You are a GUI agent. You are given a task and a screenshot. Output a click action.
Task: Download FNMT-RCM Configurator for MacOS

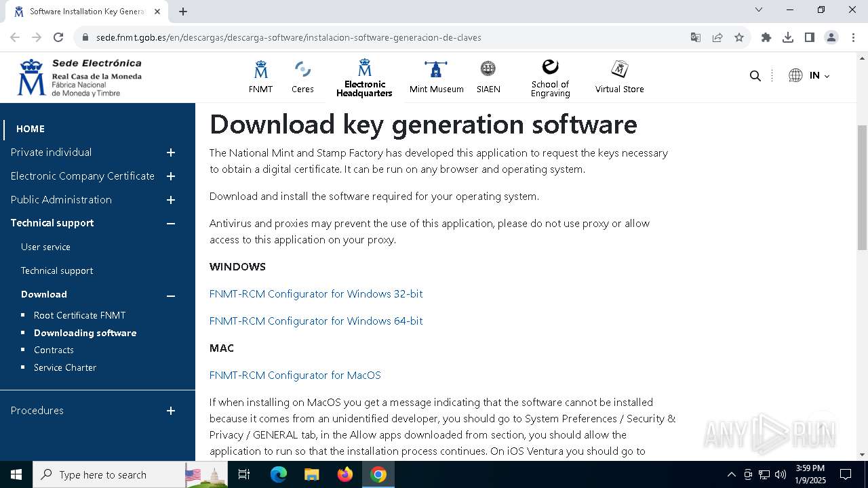tap(295, 375)
